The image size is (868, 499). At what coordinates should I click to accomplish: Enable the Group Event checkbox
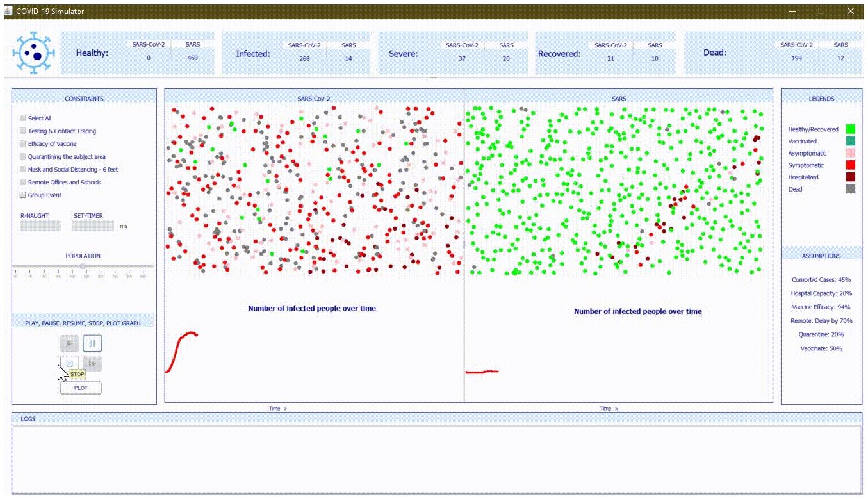click(x=23, y=195)
